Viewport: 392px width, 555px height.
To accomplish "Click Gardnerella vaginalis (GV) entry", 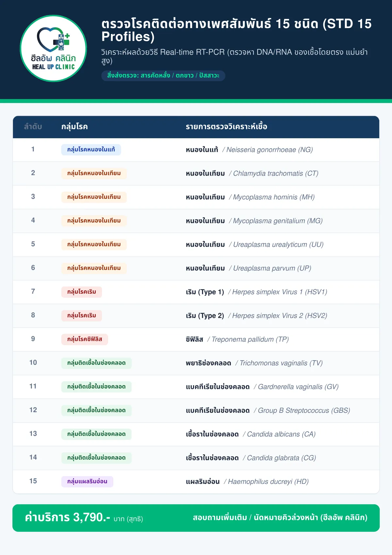I will [x=296, y=387].
